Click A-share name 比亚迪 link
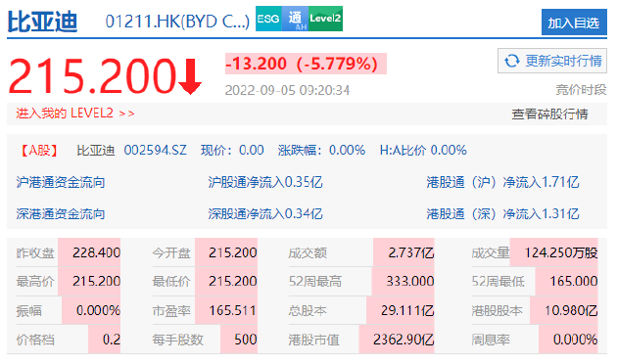The image size is (617, 364). point(96,150)
